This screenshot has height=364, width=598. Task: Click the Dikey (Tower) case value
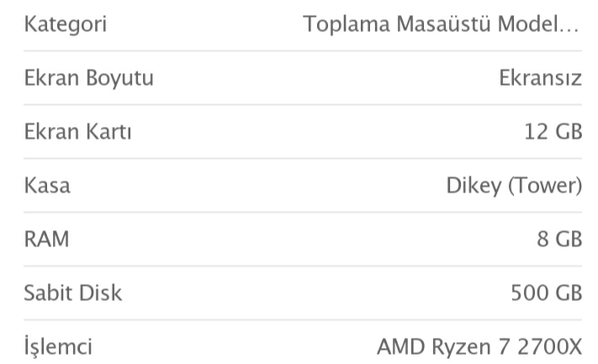(514, 186)
